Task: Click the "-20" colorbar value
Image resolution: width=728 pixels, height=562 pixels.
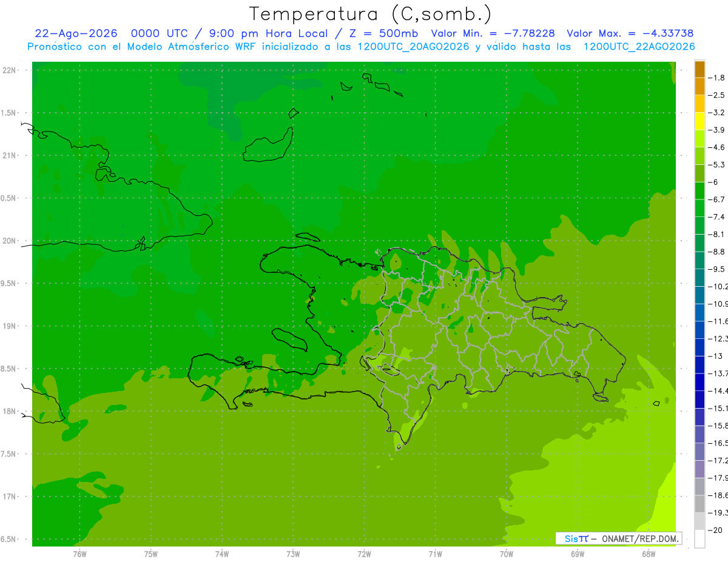Action: click(x=715, y=530)
